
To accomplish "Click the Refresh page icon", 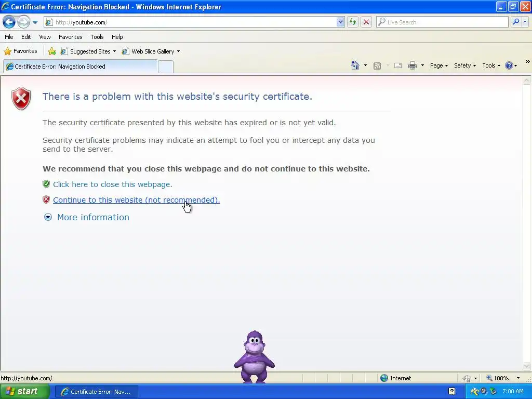I will [353, 22].
